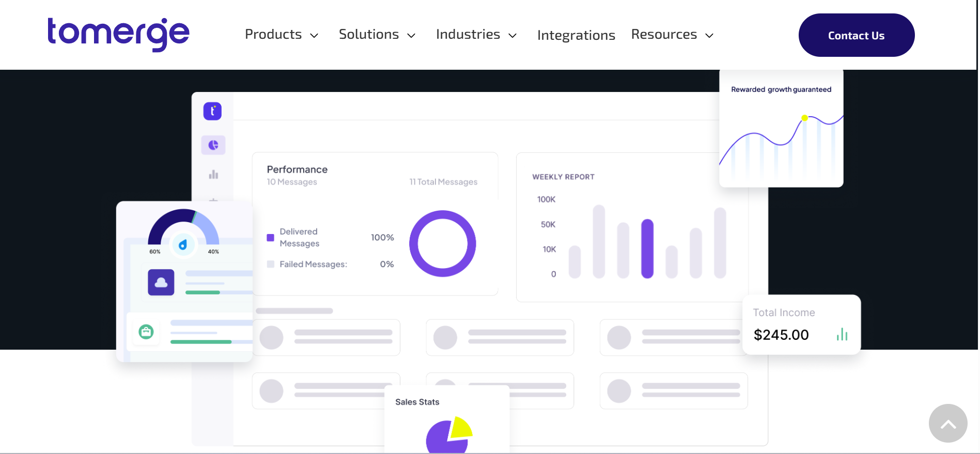The height and width of the screenshot is (454, 980).
Task: Click the "Total Income" label
Action: [x=784, y=312]
